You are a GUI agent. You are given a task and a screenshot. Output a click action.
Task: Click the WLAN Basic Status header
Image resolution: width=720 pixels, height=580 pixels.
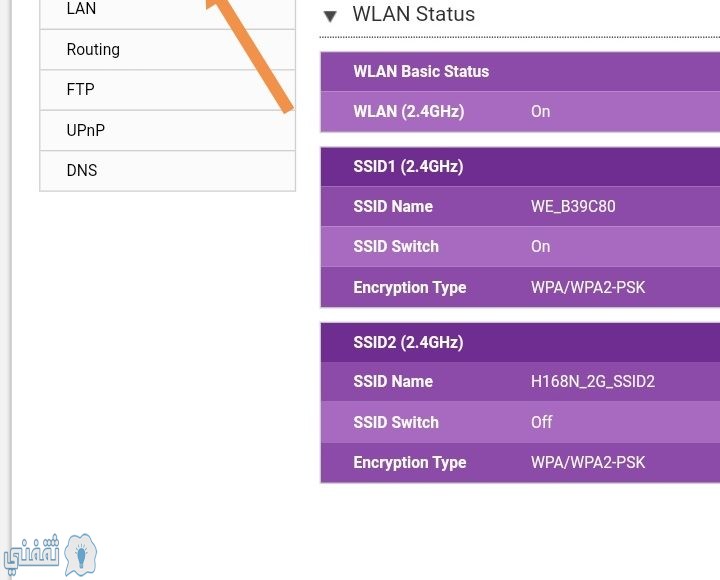pos(520,71)
